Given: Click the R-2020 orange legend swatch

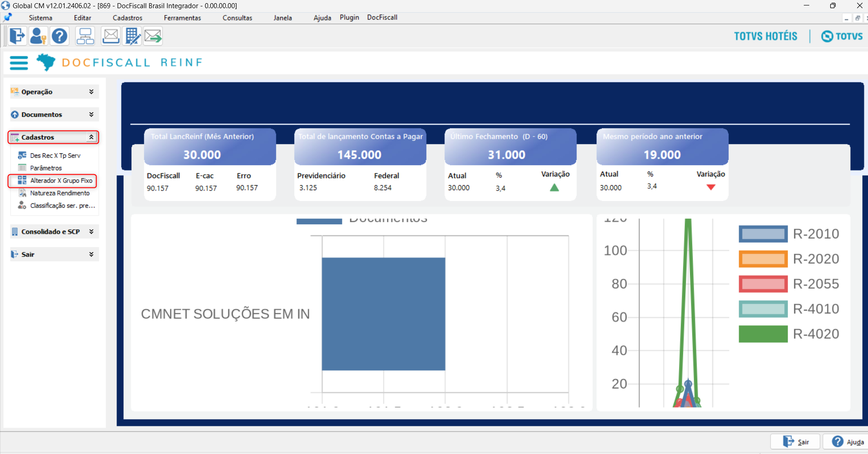Looking at the screenshot, I should (763, 259).
